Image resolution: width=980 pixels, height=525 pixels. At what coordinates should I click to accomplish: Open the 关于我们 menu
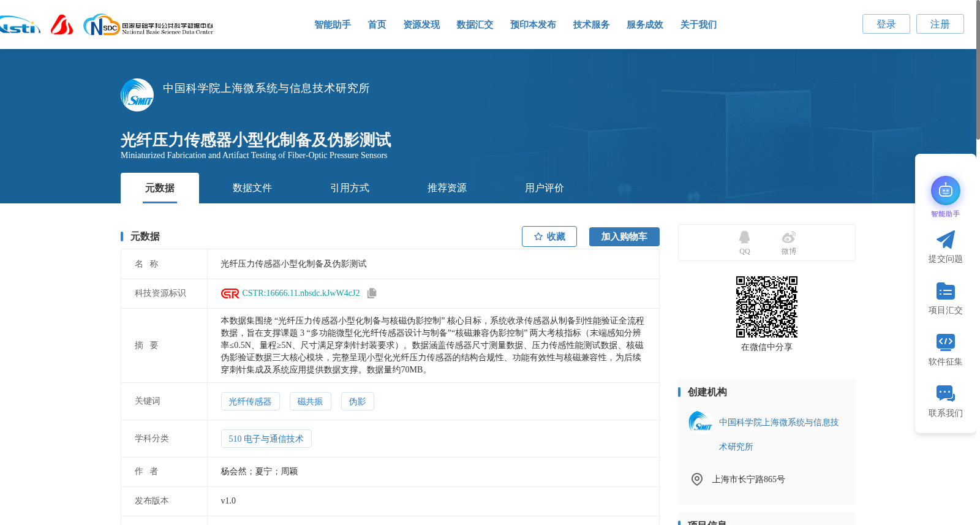698,25
